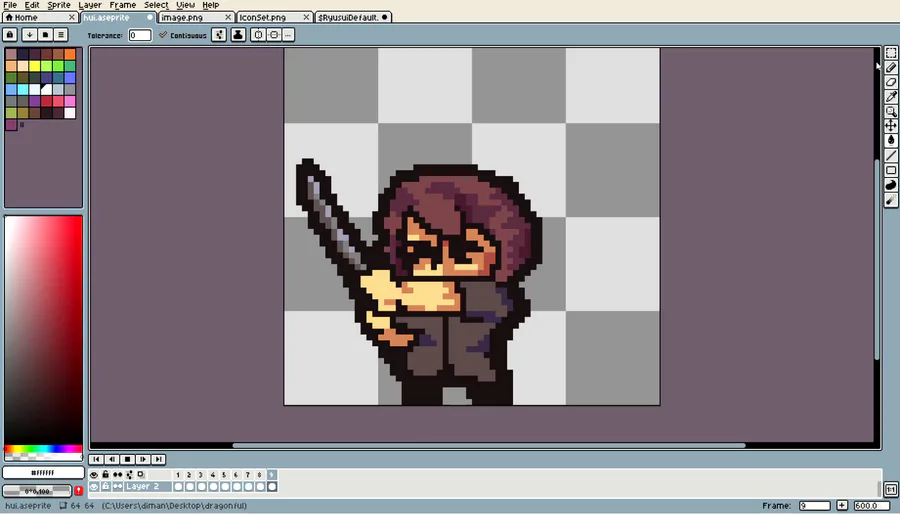
Task: Go to next frame button
Action: point(143,460)
